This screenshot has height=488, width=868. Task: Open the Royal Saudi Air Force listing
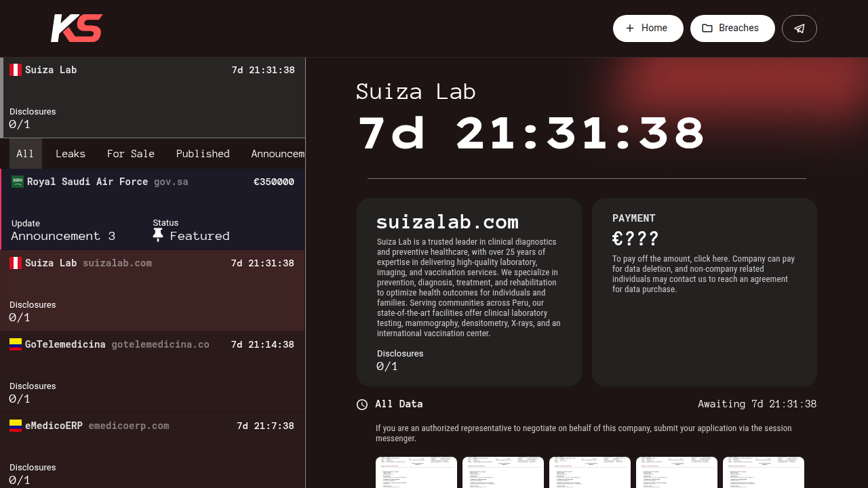point(153,209)
